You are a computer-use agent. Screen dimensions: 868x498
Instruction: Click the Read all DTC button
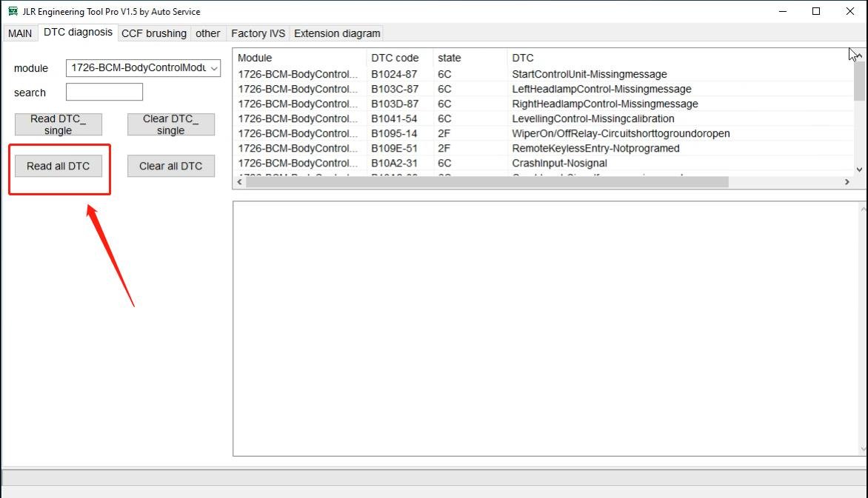(x=58, y=166)
